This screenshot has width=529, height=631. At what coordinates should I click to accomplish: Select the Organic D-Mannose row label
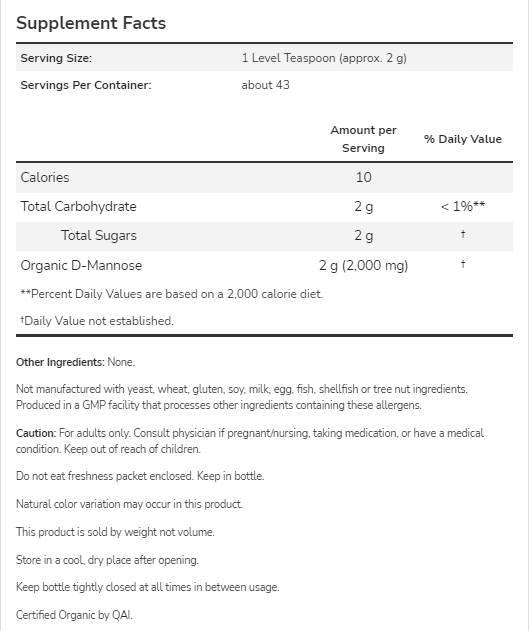click(81, 266)
